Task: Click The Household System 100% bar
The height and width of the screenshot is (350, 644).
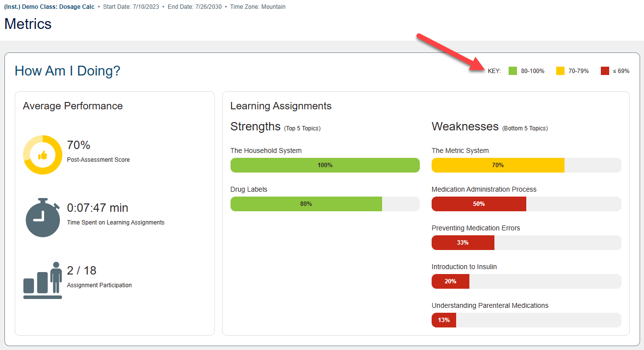Action: pos(325,165)
